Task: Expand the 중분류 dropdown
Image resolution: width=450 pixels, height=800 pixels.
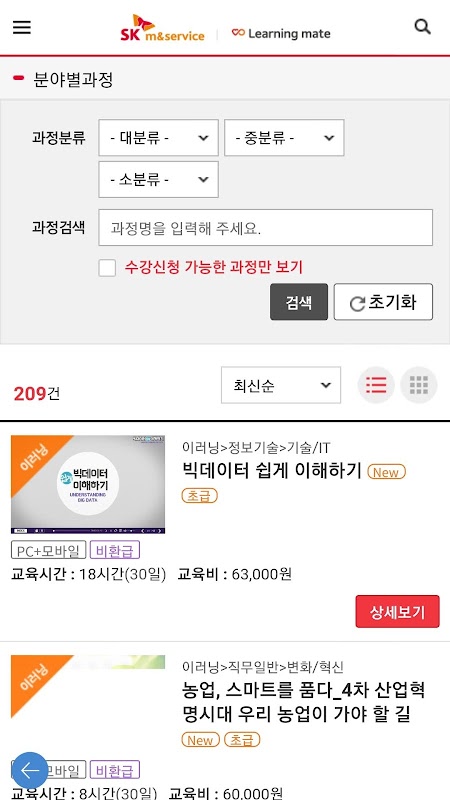Action: pyautogui.click(x=284, y=138)
